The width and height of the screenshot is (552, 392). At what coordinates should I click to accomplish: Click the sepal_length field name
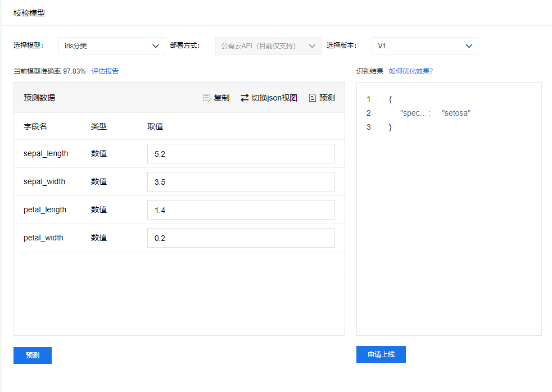click(46, 154)
